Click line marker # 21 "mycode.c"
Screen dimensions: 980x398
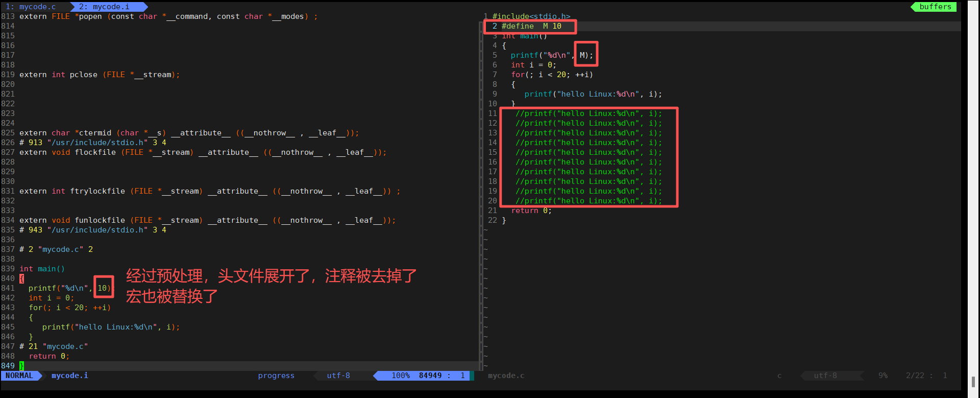pos(54,346)
